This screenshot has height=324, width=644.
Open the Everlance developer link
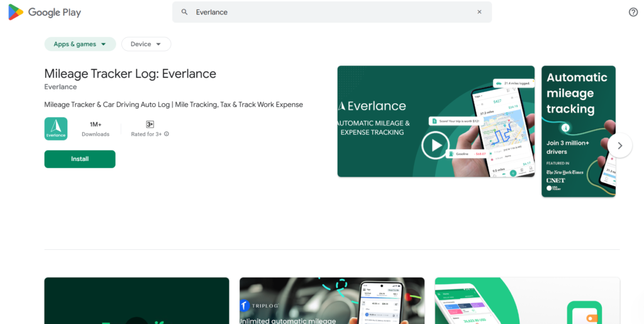point(60,87)
